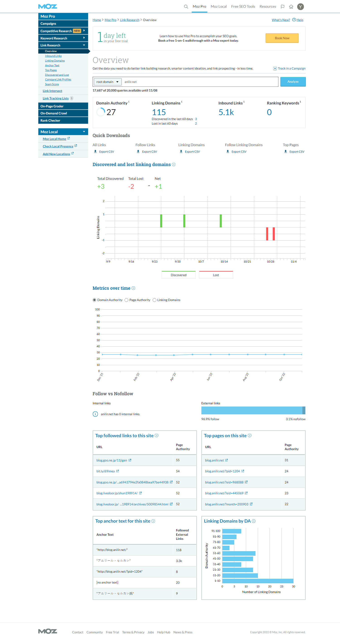Open the Resources top menu
This screenshot has height=644, width=340.
point(268,7)
